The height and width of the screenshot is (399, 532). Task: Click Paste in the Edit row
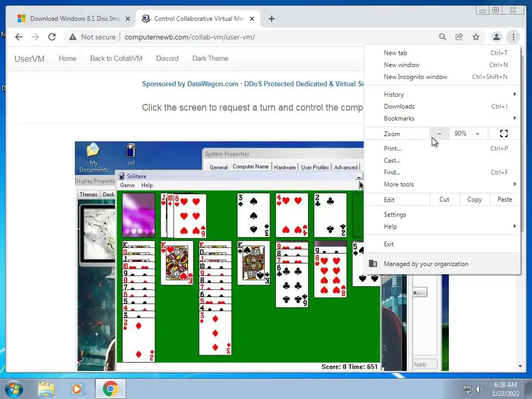(505, 199)
